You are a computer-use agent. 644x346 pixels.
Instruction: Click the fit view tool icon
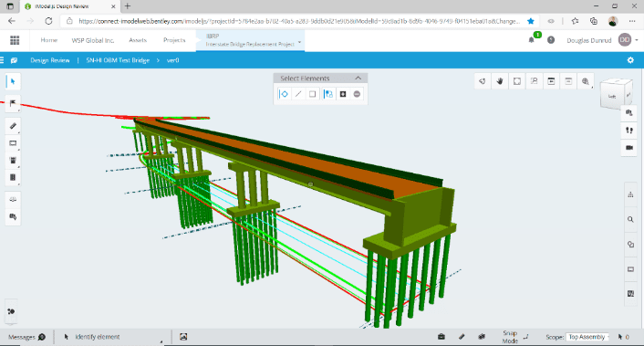click(517, 81)
